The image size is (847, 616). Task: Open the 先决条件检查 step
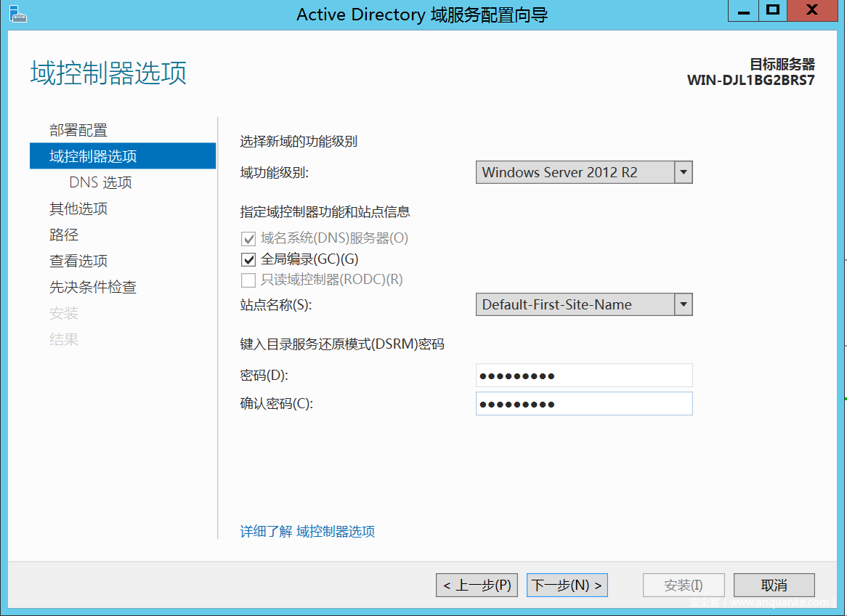93,287
